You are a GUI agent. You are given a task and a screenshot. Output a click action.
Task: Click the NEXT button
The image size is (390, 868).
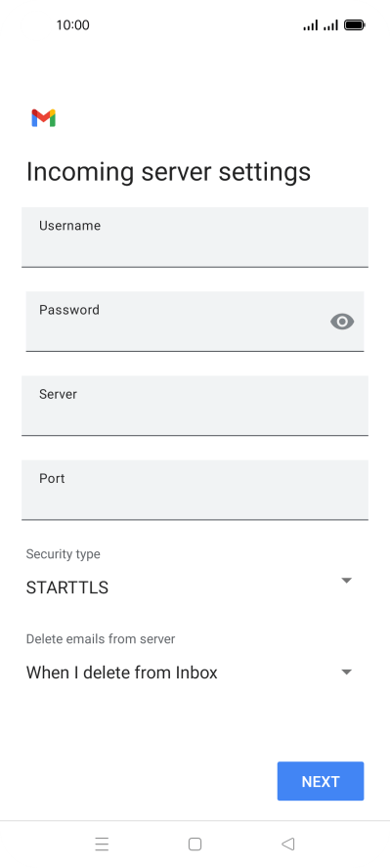[321, 781]
